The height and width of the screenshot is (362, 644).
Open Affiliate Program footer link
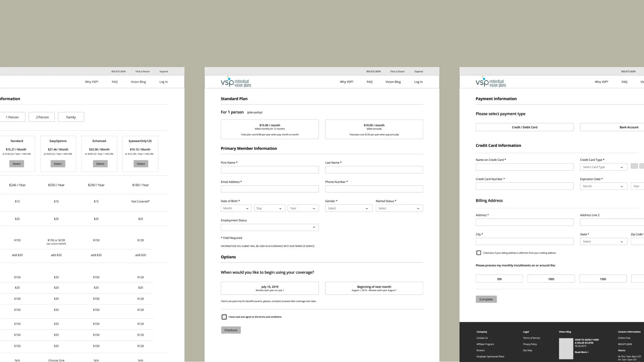[485, 344]
